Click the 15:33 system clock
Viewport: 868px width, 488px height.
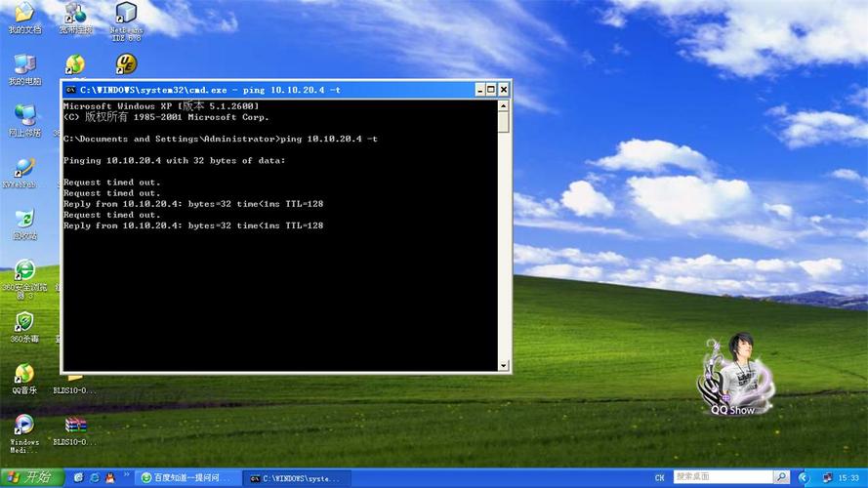[x=848, y=478]
